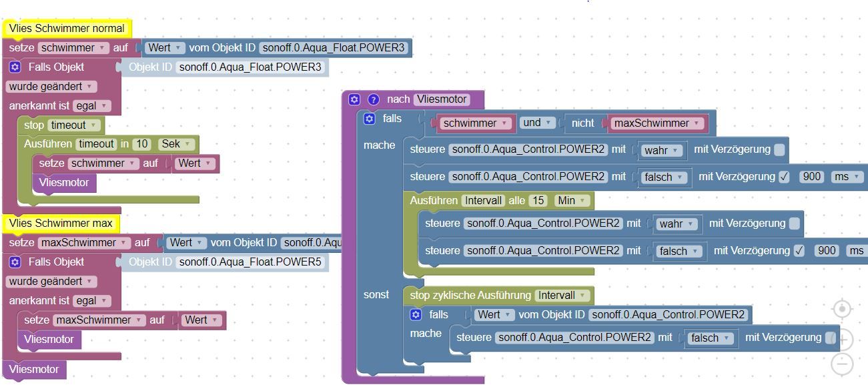
Task: Zoom out the Blockly workspace
Action: [843, 364]
